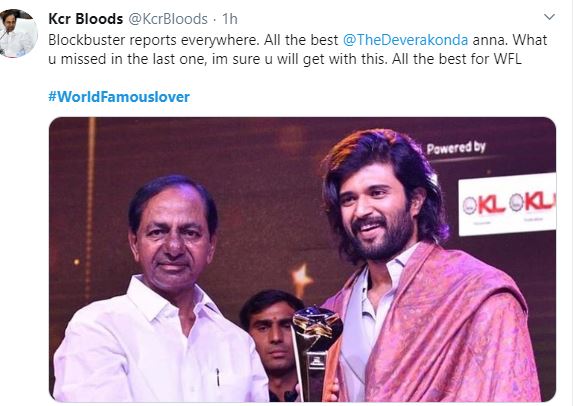Screen dimensions: 574x406
Task: Open the Kcr Bloods display name
Action: (x=86, y=19)
